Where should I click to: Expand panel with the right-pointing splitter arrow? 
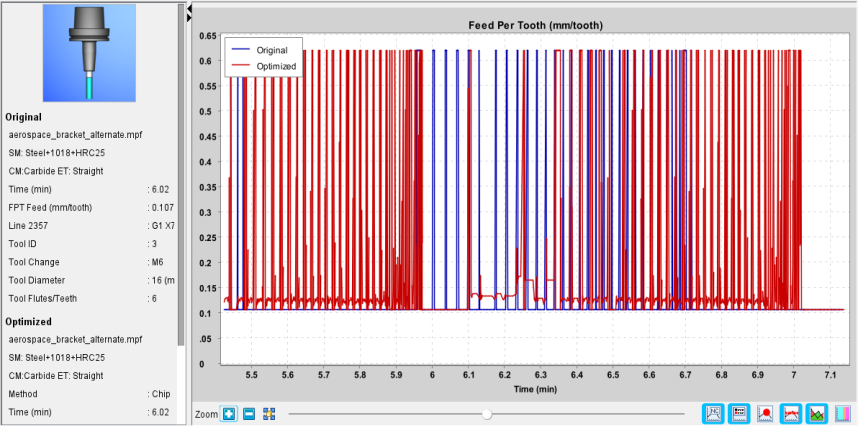(189, 18)
